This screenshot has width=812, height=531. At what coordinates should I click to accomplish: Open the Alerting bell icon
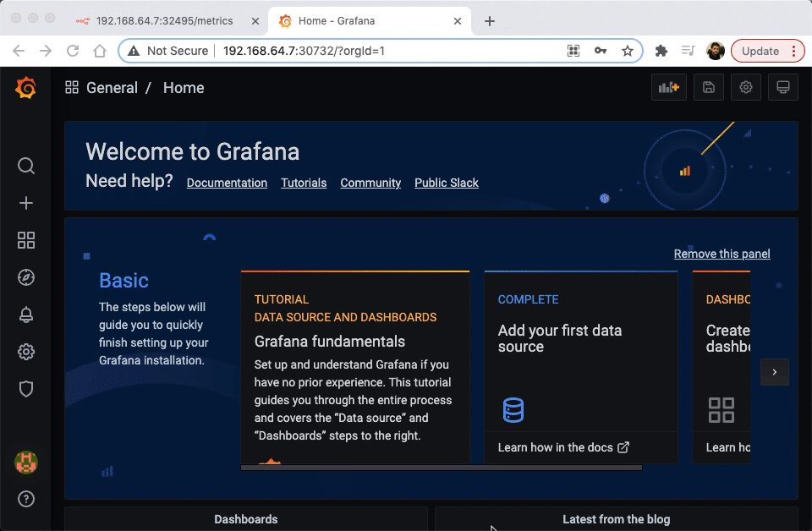coord(26,315)
